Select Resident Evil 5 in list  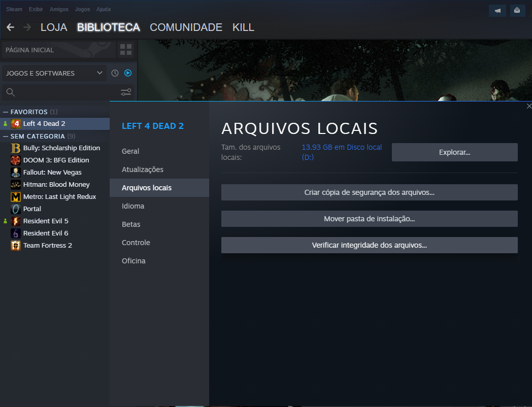coord(55,221)
